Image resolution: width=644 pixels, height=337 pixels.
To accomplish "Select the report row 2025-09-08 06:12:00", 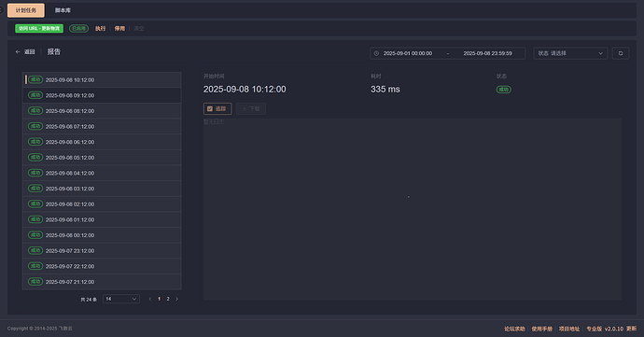I will [102, 142].
